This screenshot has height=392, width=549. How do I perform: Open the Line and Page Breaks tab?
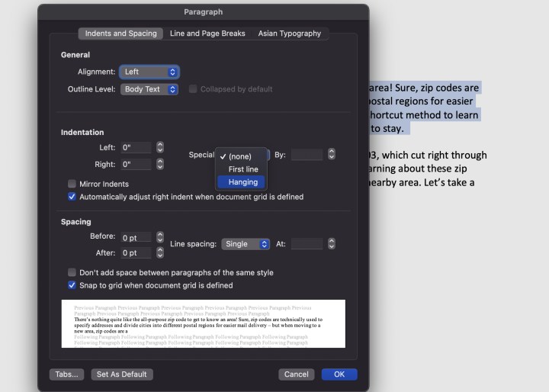[x=207, y=34]
